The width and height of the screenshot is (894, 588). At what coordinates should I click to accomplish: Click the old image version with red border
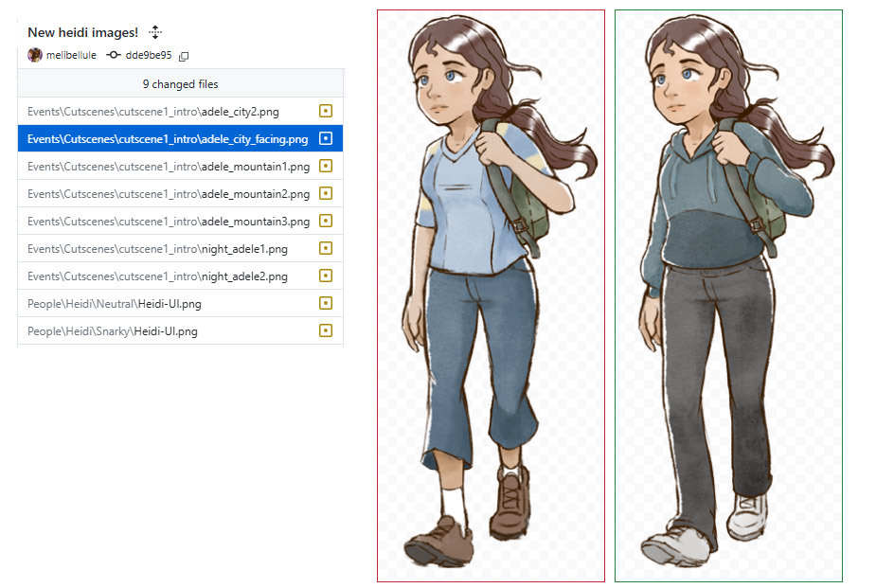pos(491,295)
